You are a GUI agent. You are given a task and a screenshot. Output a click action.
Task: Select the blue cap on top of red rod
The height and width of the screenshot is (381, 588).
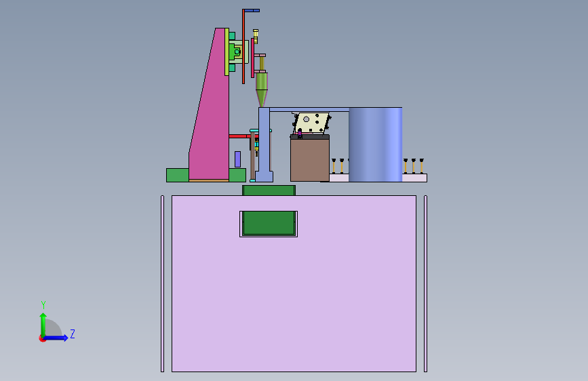[x=252, y=10]
